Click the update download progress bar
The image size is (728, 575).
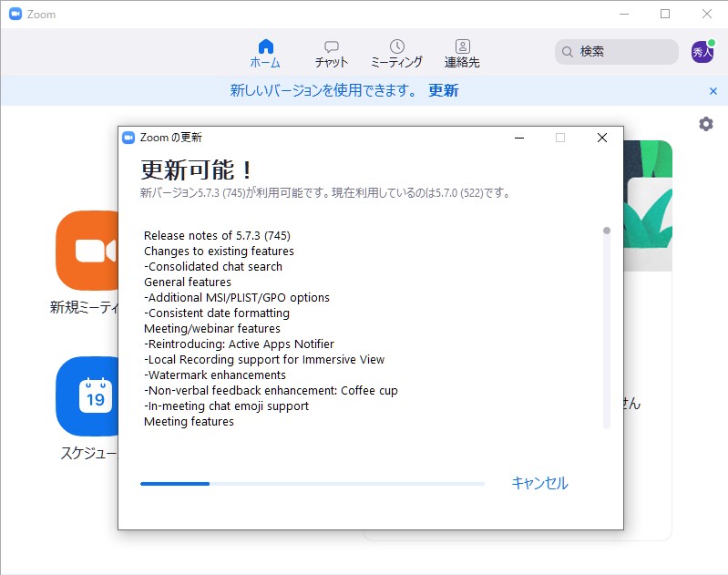click(x=312, y=484)
